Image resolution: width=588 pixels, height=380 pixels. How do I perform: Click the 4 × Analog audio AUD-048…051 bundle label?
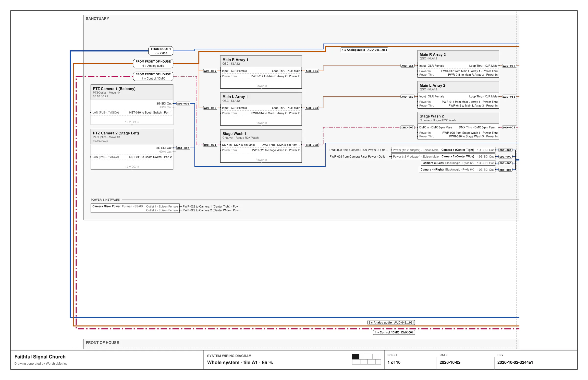(364, 50)
